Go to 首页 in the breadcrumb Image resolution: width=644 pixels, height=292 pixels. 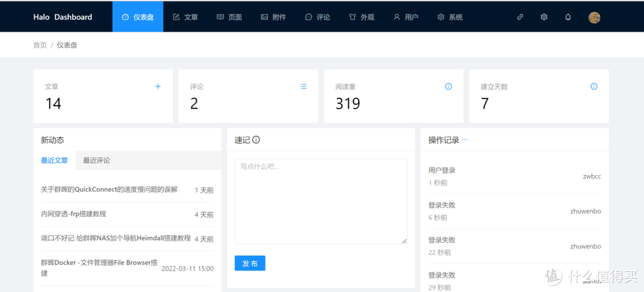point(40,45)
